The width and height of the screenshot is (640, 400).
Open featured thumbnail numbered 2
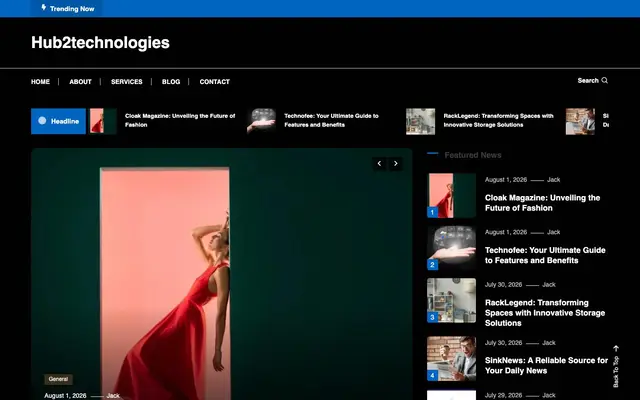(x=451, y=248)
